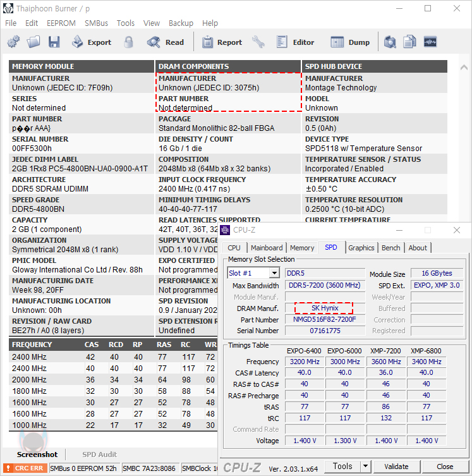Click the settings gear icon in Thaiphoon toolbar
Image resolution: width=472 pixels, height=476 pixels.
pos(13,42)
